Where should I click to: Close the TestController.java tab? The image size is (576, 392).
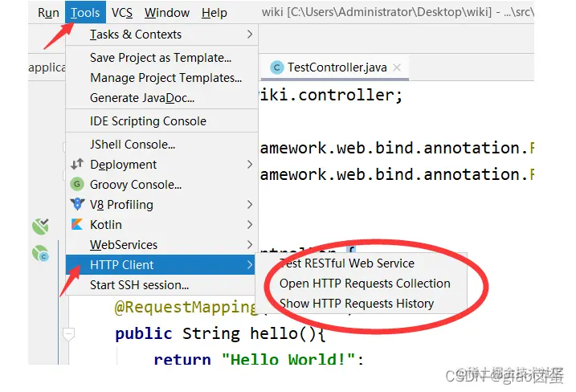click(397, 67)
